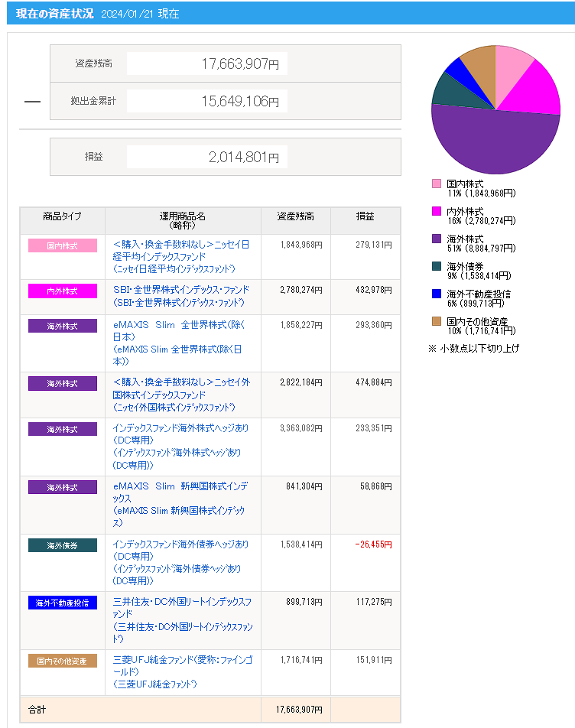Image resolution: width=575 pixels, height=728 pixels.
Task: Click the large purple pie chart slice
Action: [497, 141]
